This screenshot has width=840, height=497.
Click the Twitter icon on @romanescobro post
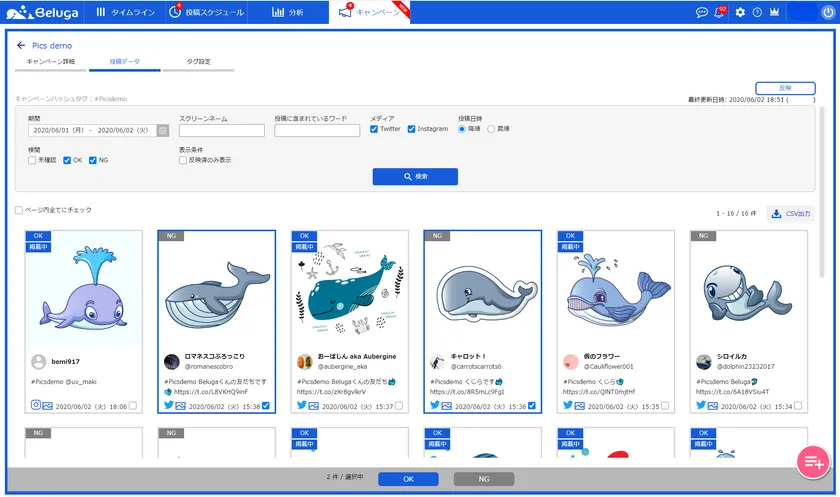pos(168,405)
